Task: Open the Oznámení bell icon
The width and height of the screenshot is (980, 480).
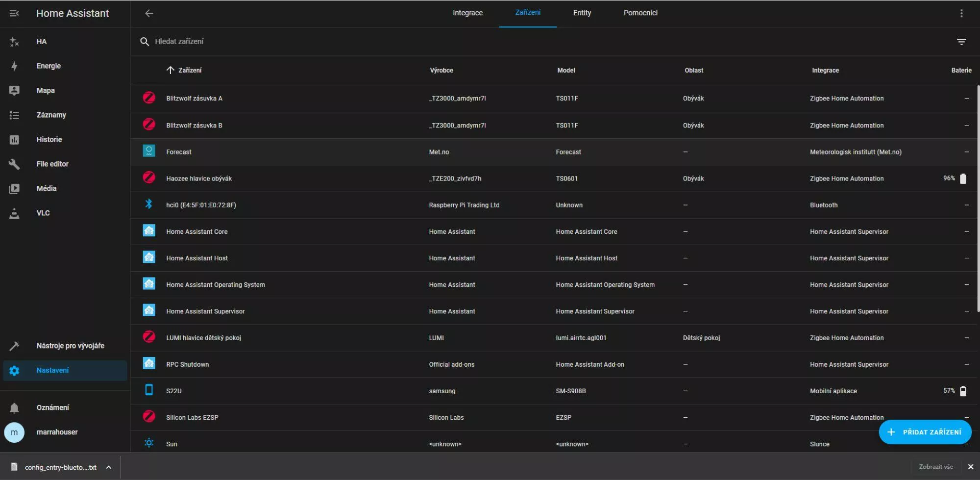Action: pos(14,408)
